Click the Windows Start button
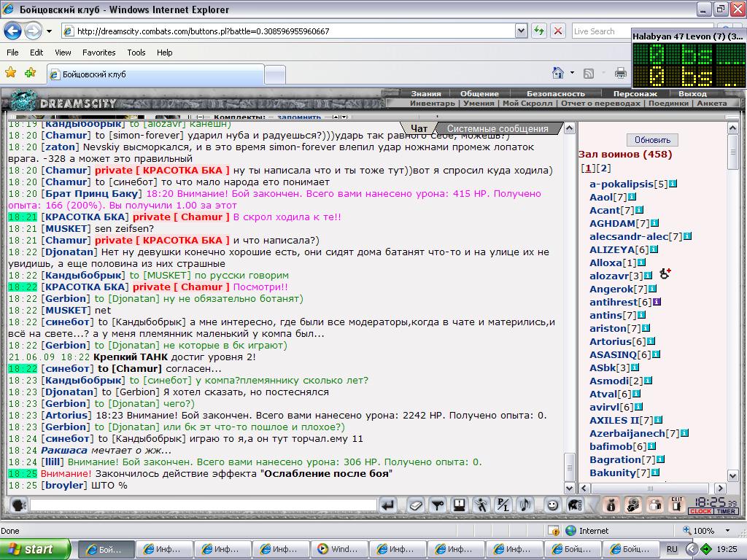The image size is (747, 560). 34,549
